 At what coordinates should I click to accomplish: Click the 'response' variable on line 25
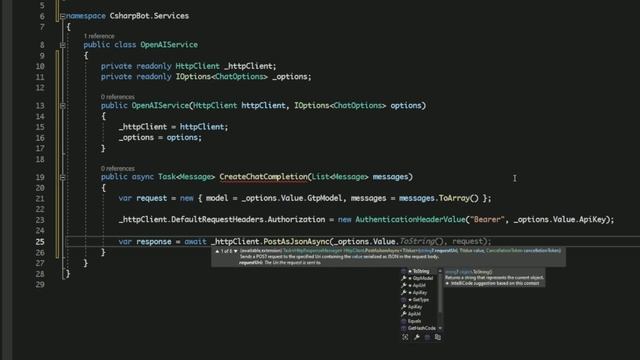153,241
